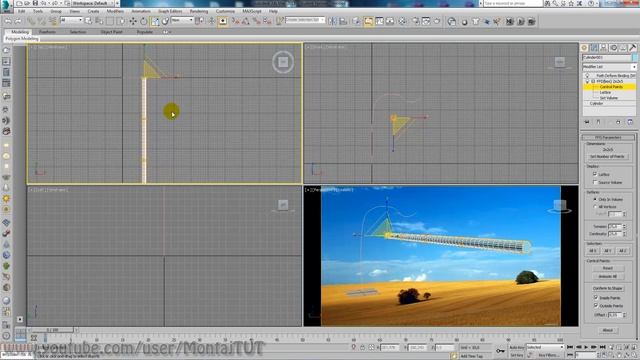Toggle Path Deform Binding lightbulb

pyautogui.click(x=587, y=76)
